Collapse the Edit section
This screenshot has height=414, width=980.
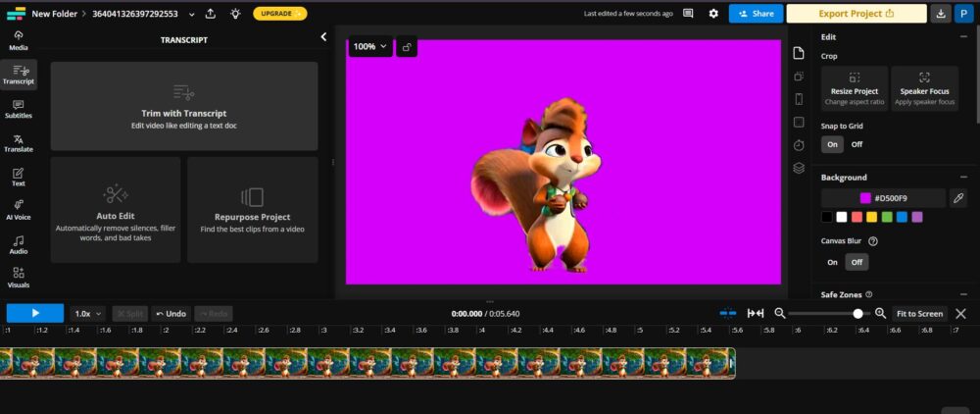pyautogui.click(x=963, y=37)
